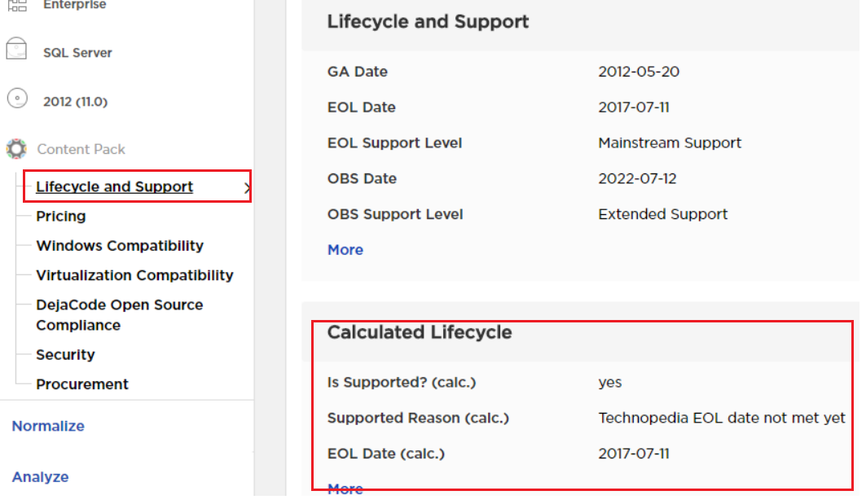Click the Enterprise edition label
Viewport: 866px width, 504px height.
point(75,6)
